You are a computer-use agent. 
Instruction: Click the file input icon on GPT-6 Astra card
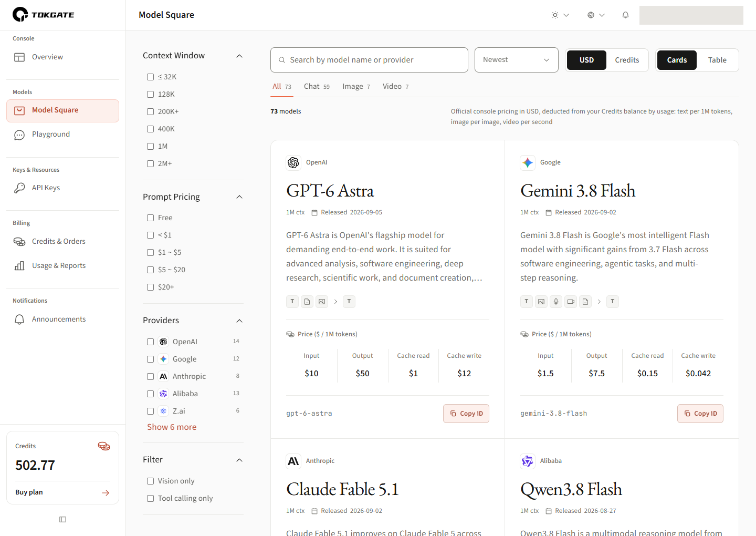[307, 302]
